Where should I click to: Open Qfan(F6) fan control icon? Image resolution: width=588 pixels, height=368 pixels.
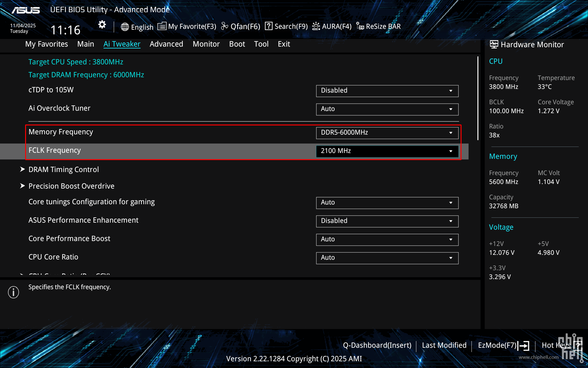pos(224,26)
